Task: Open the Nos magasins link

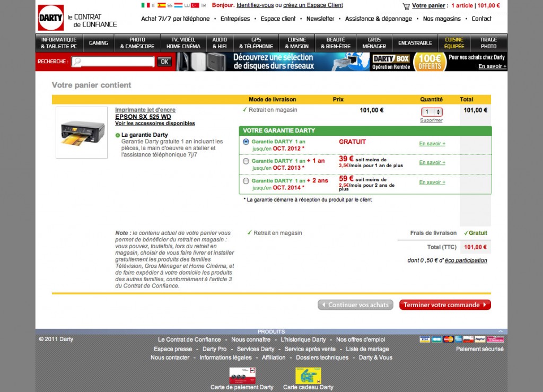Action: click(442, 19)
